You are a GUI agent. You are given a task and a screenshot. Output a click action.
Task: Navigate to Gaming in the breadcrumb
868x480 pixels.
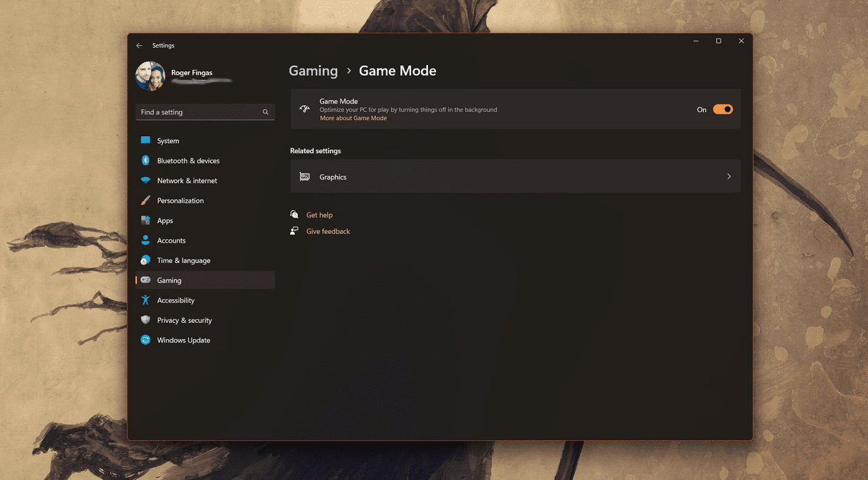(x=313, y=71)
